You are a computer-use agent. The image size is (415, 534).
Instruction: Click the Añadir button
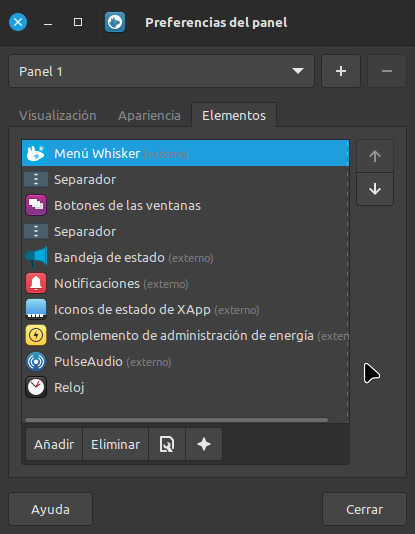point(54,444)
